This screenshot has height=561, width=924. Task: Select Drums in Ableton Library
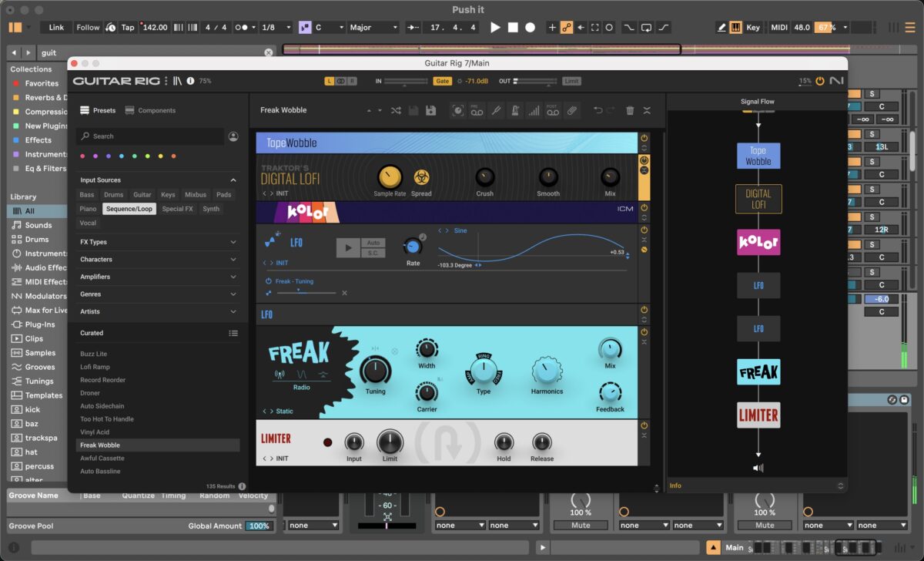point(37,240)
